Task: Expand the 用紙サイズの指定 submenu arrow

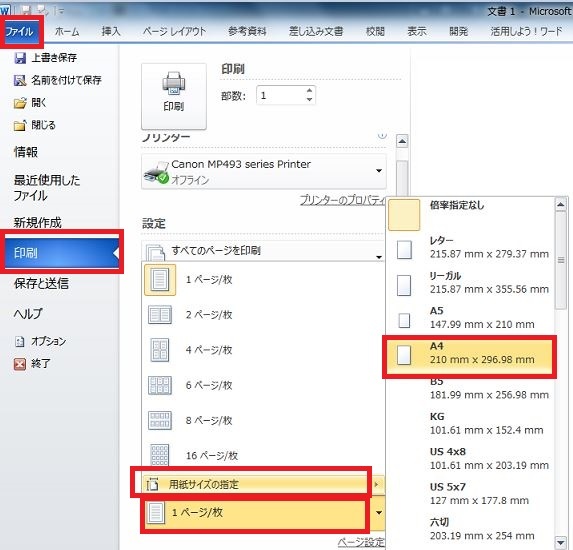Action: [376, 485]
